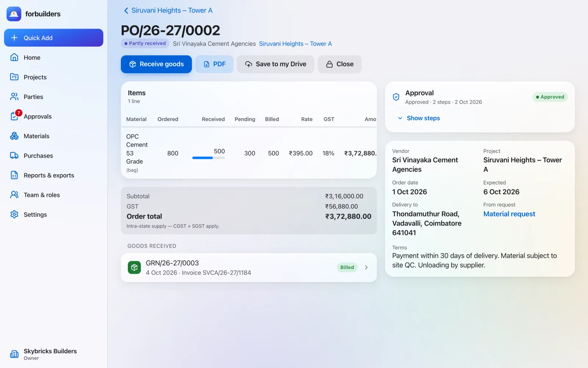Download the PDF of this order

pos(214,64)
